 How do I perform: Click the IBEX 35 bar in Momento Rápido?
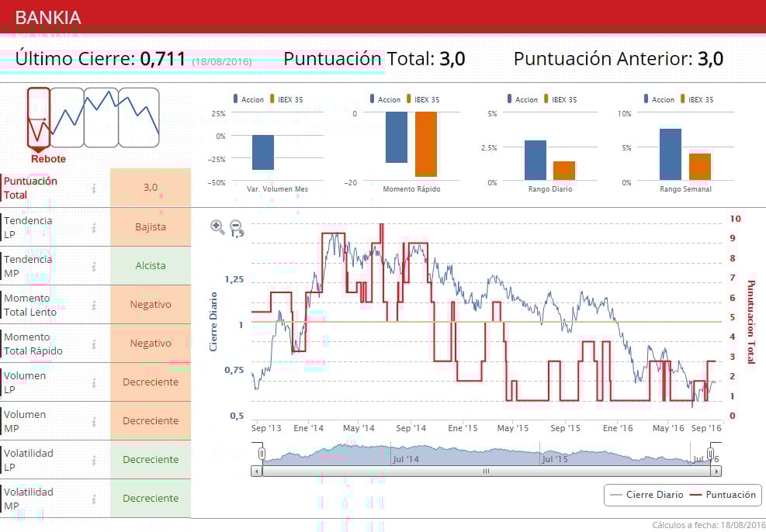(x=426, y=144)
